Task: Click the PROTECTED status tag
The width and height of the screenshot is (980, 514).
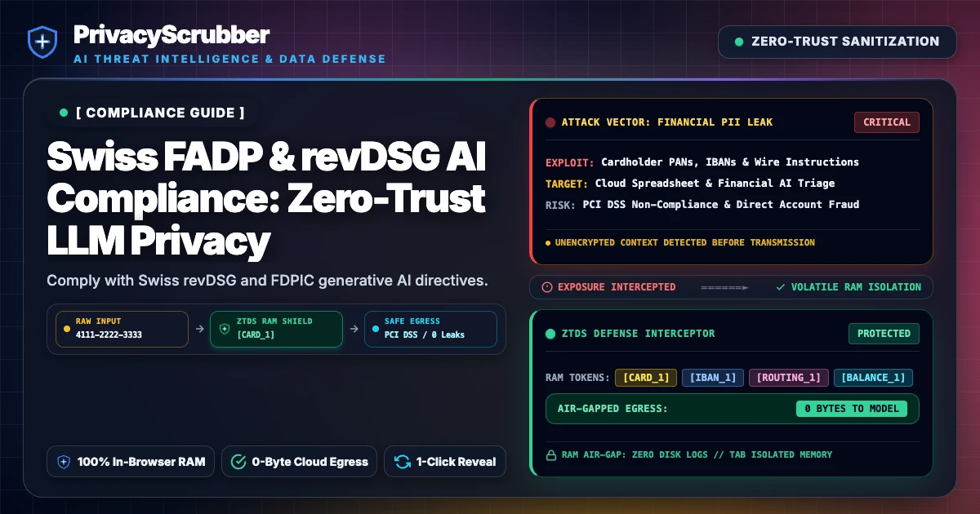Action: (884, 334)
